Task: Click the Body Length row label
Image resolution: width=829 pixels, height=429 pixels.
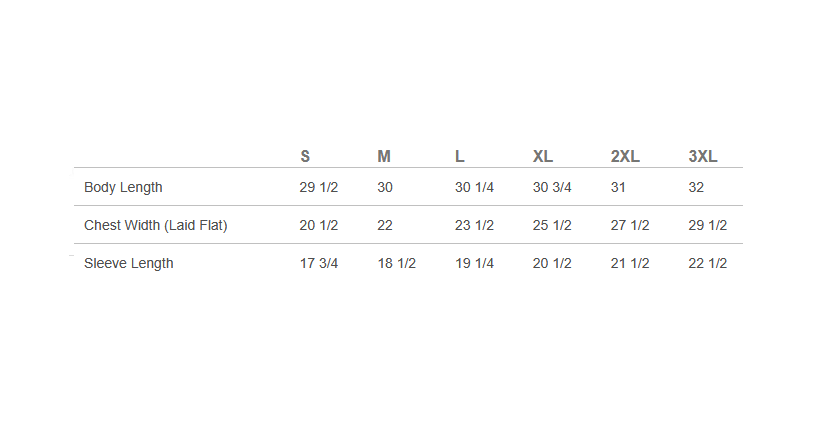Action: (x=123, y=187)
